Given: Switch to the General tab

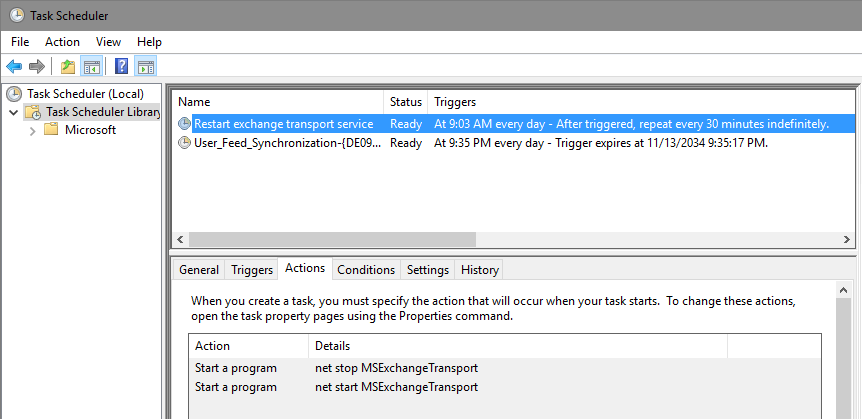Looking at the screenshot, I should pos(199,270).
